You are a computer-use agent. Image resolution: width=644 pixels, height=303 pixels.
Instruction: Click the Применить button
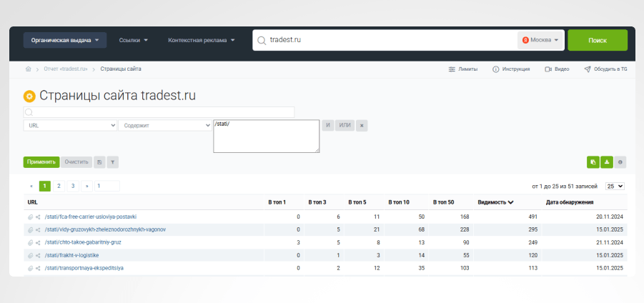click(x=41, y=162)
